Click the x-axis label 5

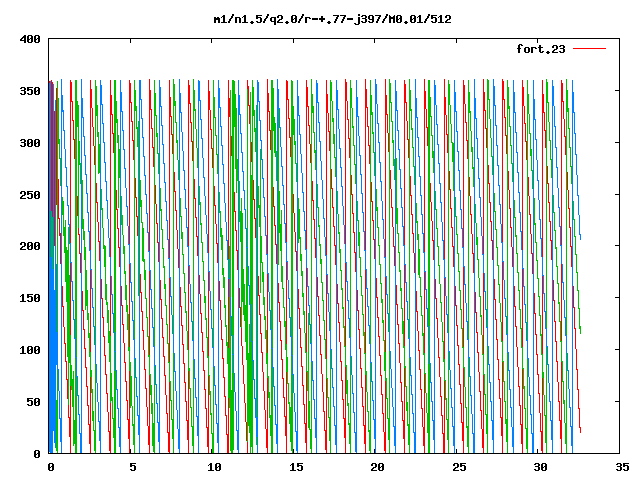click(133, 467)
